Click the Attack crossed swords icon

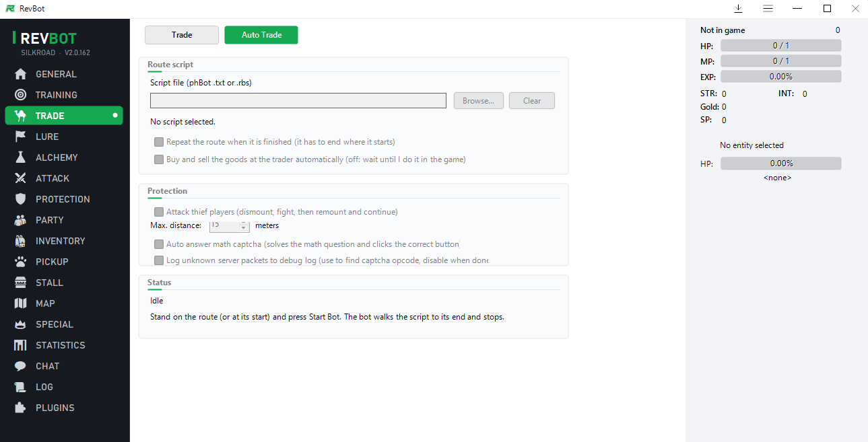pyautogui.click(x=21, y=178)
